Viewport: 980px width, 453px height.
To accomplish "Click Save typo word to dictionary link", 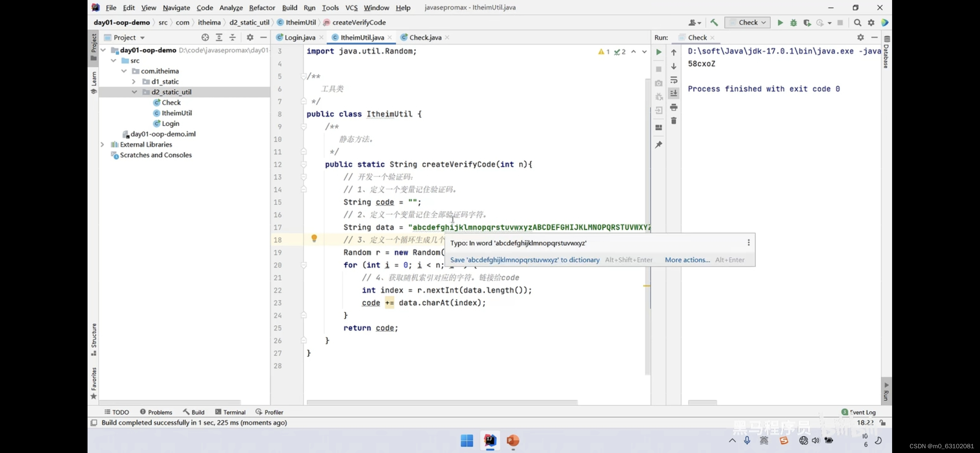I will (525, 259).
